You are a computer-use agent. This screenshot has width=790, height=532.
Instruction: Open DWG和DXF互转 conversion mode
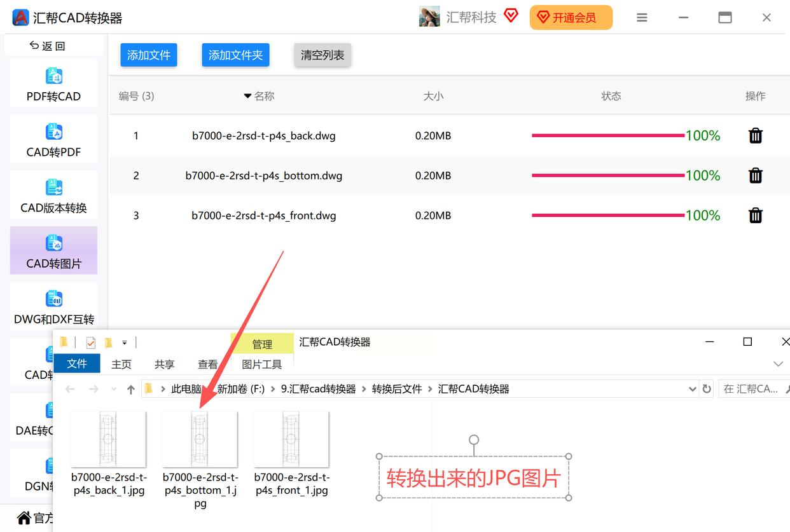click(x=53, y=306)
